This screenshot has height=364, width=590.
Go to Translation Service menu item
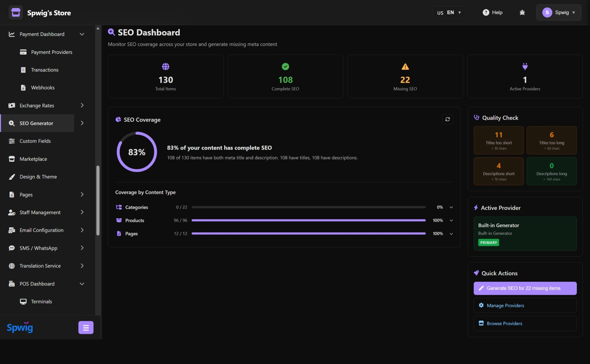click(x=40, y=266)
